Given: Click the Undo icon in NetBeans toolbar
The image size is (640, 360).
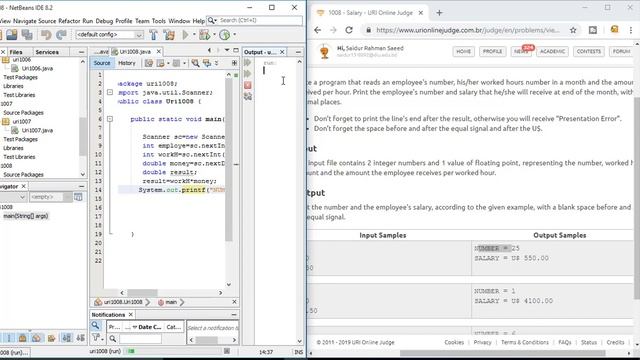Looking at the screenshot, I should coord(45,35).
